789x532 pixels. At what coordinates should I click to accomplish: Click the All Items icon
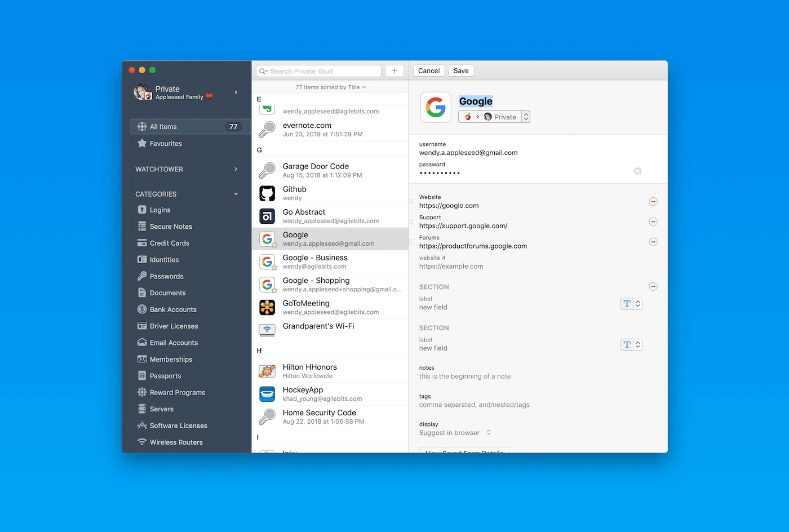coord(142,127)
